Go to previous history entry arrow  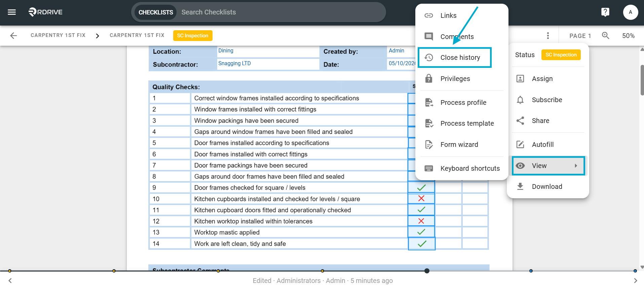[x=10, y=281]
